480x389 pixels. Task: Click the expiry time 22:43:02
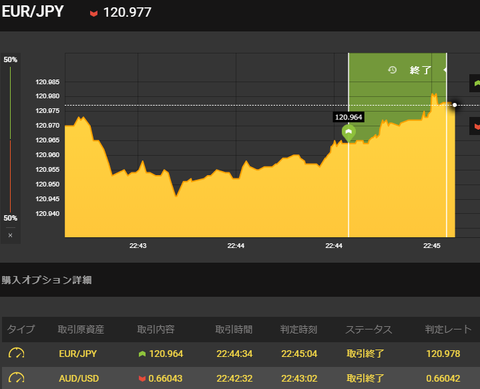[x=299, y=379]
